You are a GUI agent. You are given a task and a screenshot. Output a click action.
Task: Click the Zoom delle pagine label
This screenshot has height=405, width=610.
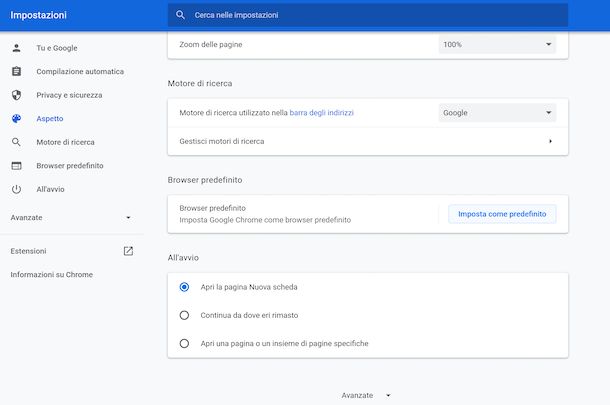point(211,44)
